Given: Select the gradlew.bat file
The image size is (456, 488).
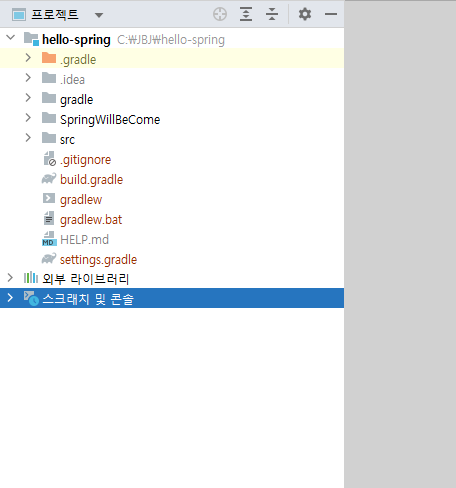Looking at the screenshot, I should coord(91,220).
